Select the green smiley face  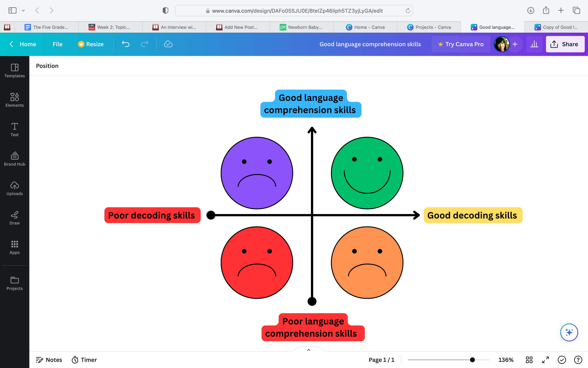[367, 173]
